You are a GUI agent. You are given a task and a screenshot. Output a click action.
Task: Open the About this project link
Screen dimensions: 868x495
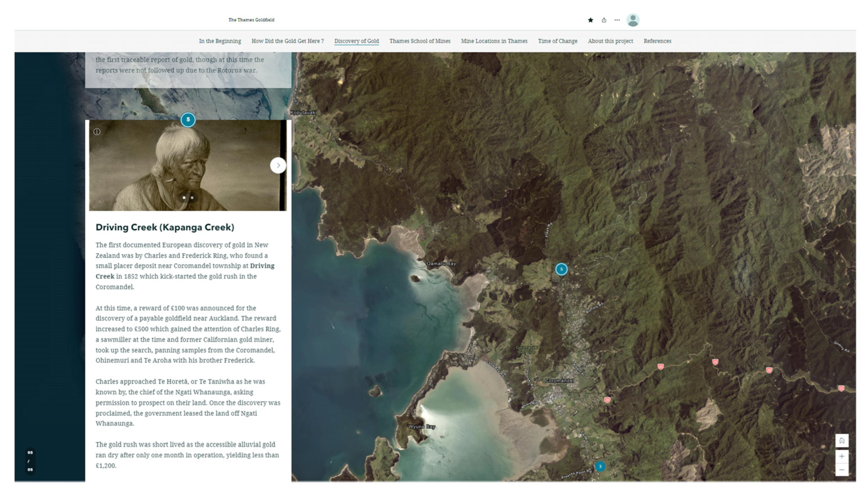click(610, 41)
